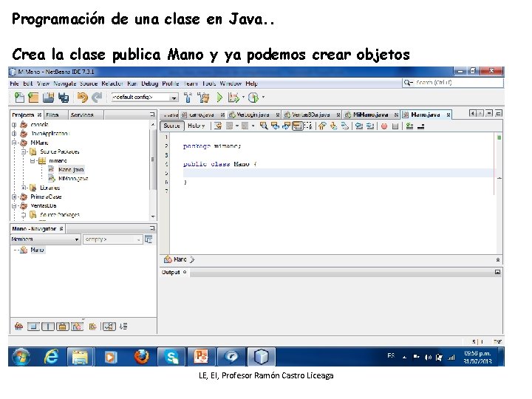
Task: Select MiMano.java in Projects tree
Action: 73,179
